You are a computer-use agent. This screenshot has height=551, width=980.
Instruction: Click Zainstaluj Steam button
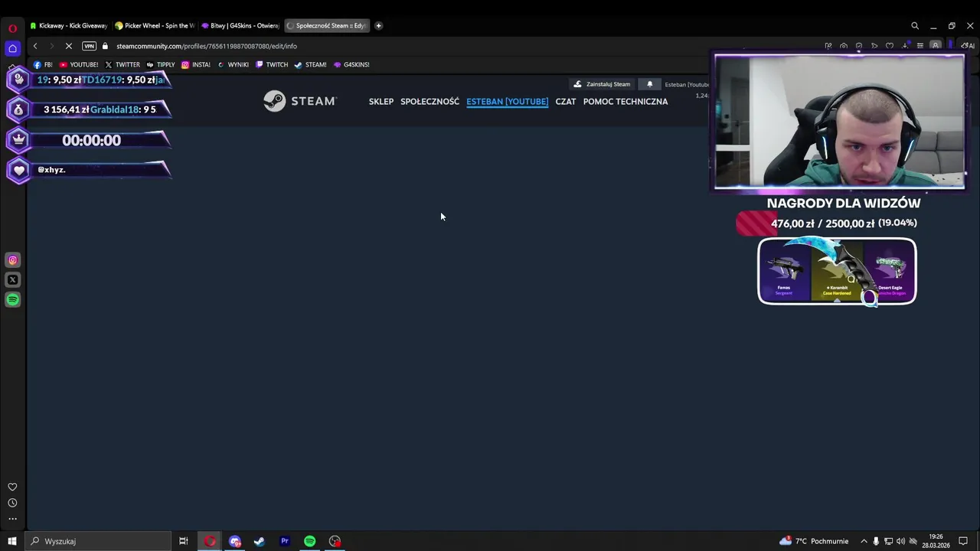(603, 84)
